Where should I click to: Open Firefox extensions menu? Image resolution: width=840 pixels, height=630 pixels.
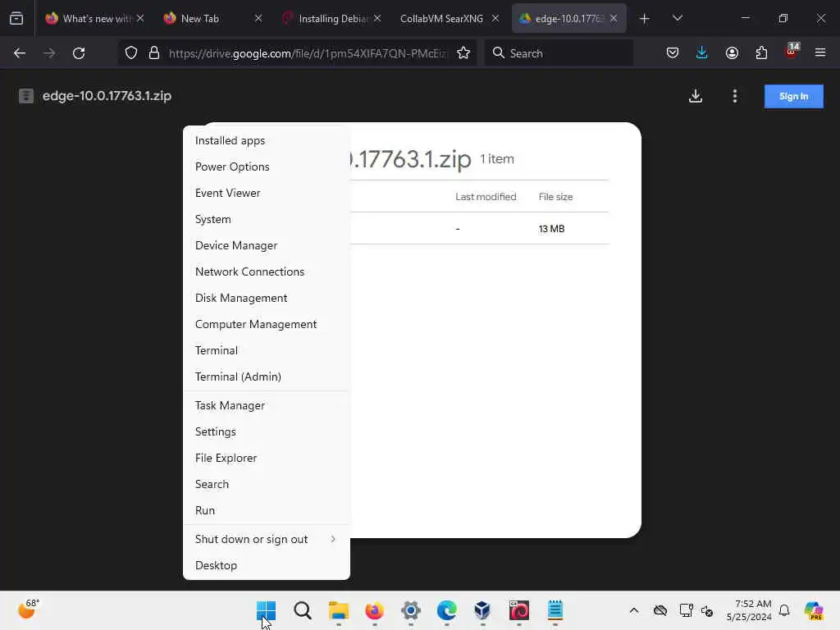tap(761, 53)
